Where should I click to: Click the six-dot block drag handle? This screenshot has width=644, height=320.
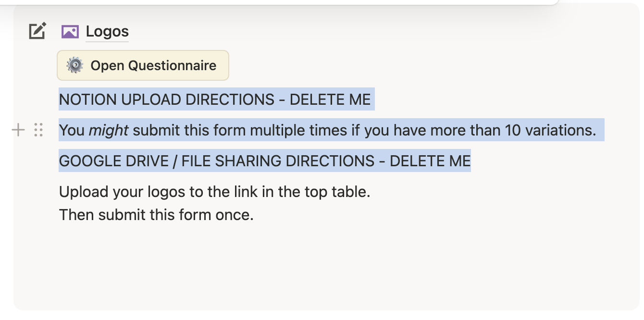pyautogui.click(x=39, y=130)
